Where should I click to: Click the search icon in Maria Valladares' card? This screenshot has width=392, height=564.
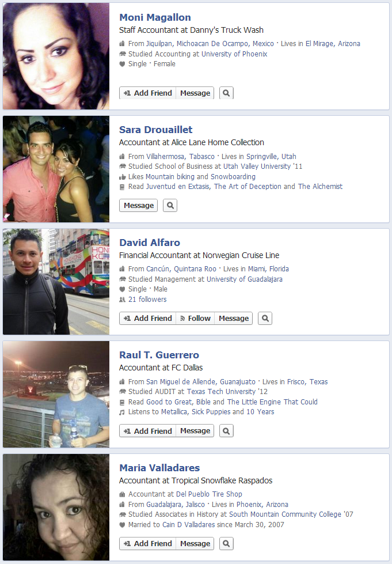coord(226,543)
